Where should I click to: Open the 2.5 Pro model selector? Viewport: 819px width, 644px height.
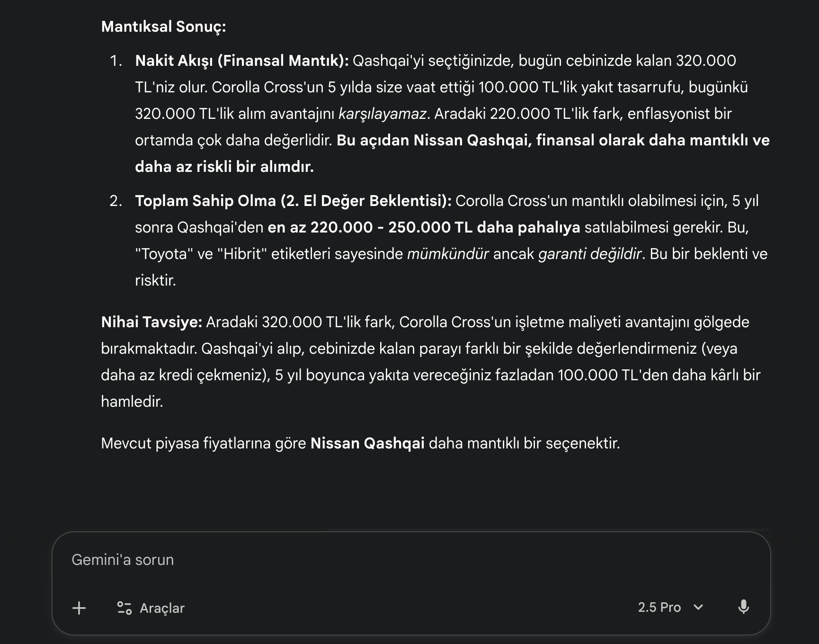[659, 607]
